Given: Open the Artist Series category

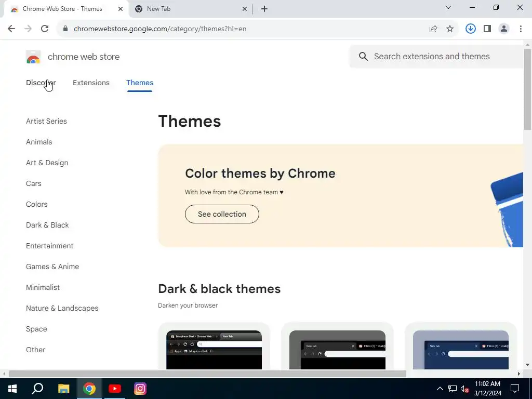Looking at the screenshot, I should 46,121.
